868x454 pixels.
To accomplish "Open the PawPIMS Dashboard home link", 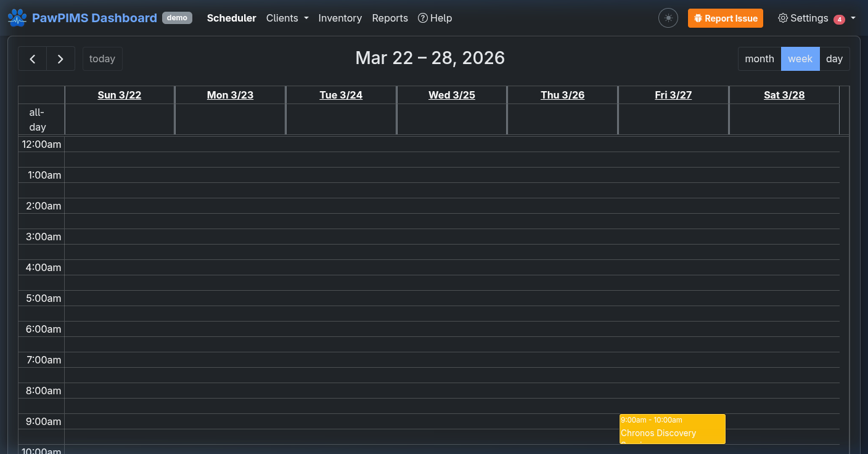I will [x=94, y=18].
